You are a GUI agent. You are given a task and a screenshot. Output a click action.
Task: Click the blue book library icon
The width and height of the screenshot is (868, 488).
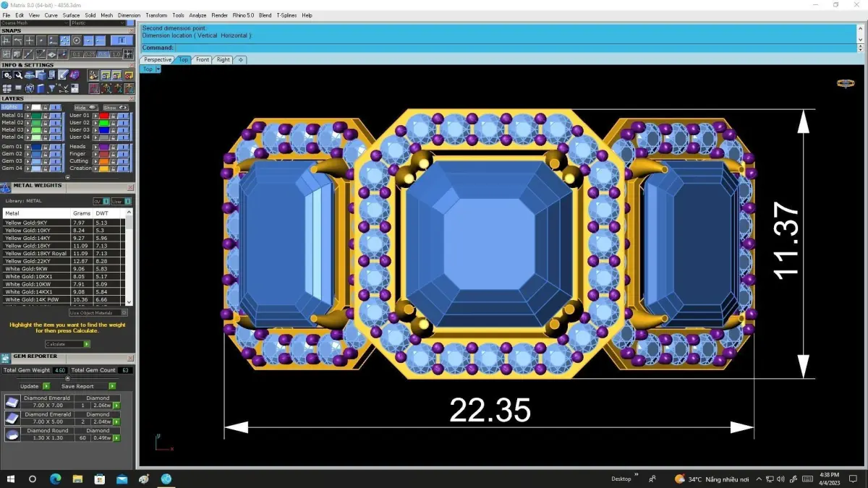tap(41, 88)
